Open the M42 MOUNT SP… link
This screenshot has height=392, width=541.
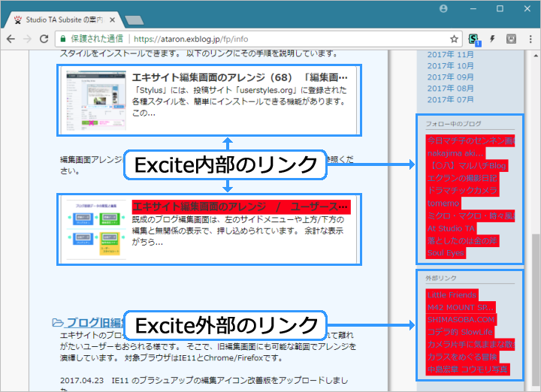pyautogui.click(x=461, y=308)
